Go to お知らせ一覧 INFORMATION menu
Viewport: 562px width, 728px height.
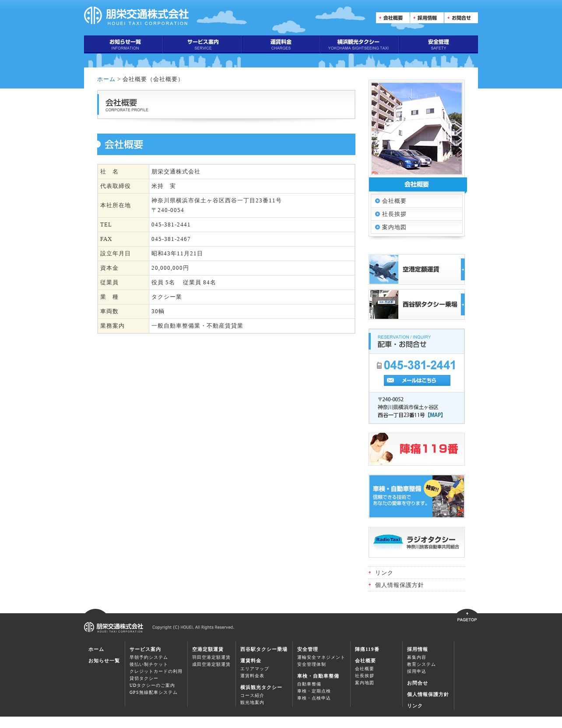pos(123,44)
